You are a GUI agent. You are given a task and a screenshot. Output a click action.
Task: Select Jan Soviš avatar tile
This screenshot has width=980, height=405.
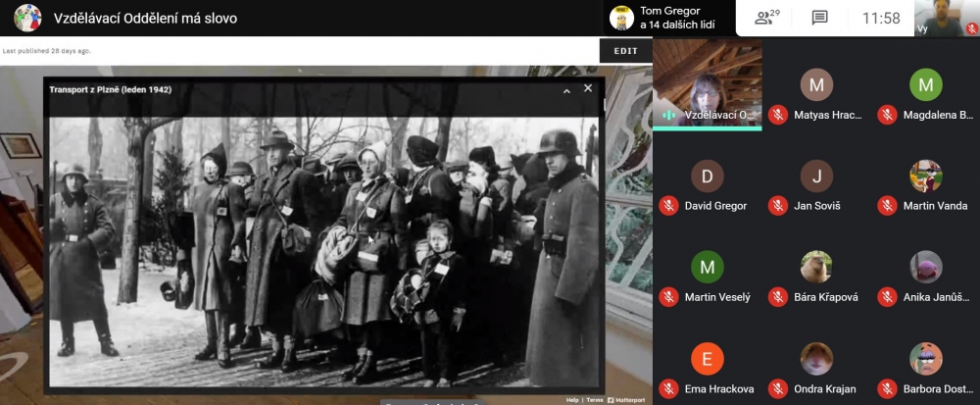(x=816, y=177)
